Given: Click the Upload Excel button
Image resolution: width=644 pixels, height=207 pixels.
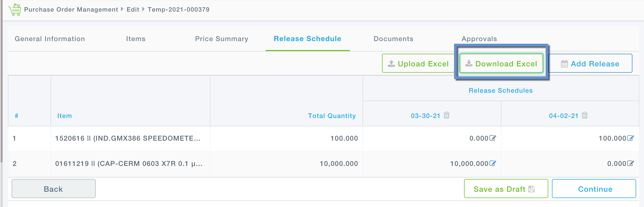Looking at the screenshot, I should click(418, 63).
